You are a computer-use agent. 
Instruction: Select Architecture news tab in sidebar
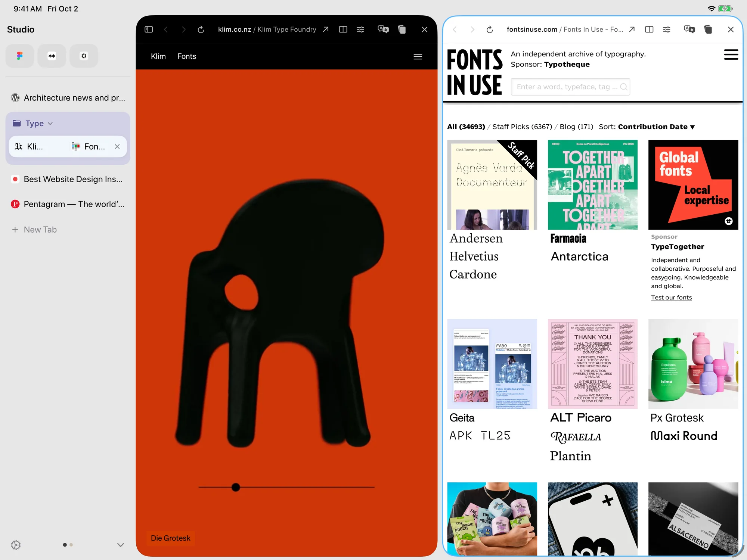tap(68, 98)
